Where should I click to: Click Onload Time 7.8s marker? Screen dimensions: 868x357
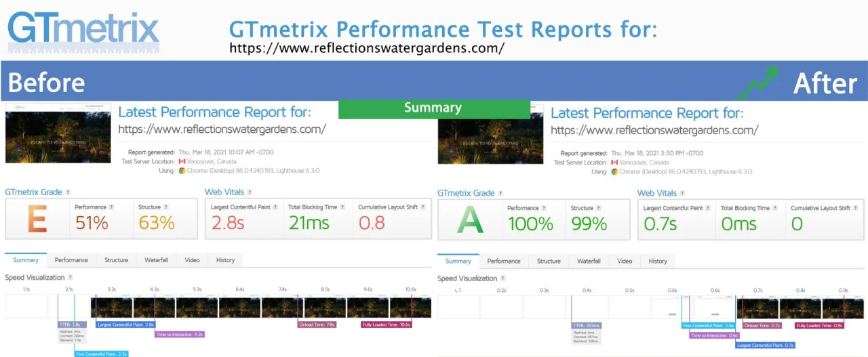click(x=317, y=324)
